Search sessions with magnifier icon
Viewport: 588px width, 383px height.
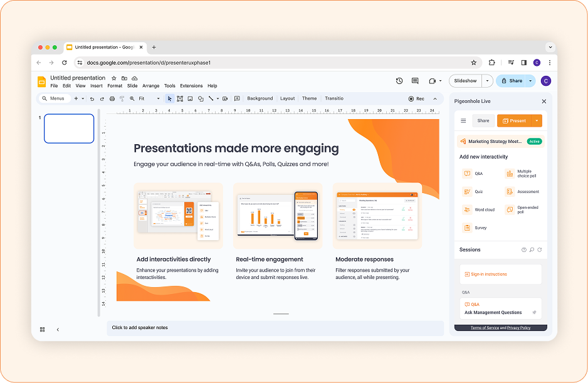(532, 250)
